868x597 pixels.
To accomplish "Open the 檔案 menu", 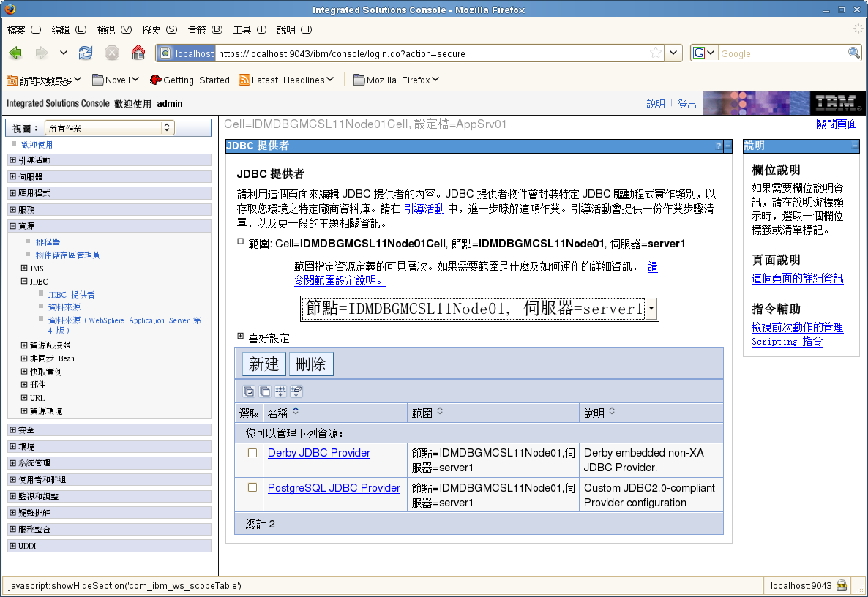I will pos(24,30).
